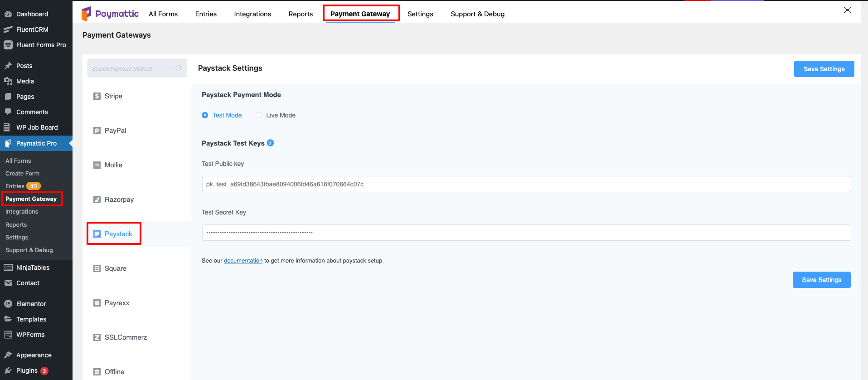Viewport: 868px width, 380px height.
Task: Open the All Forms top tab
Action: pyautogui.click(x=163, y=14)
